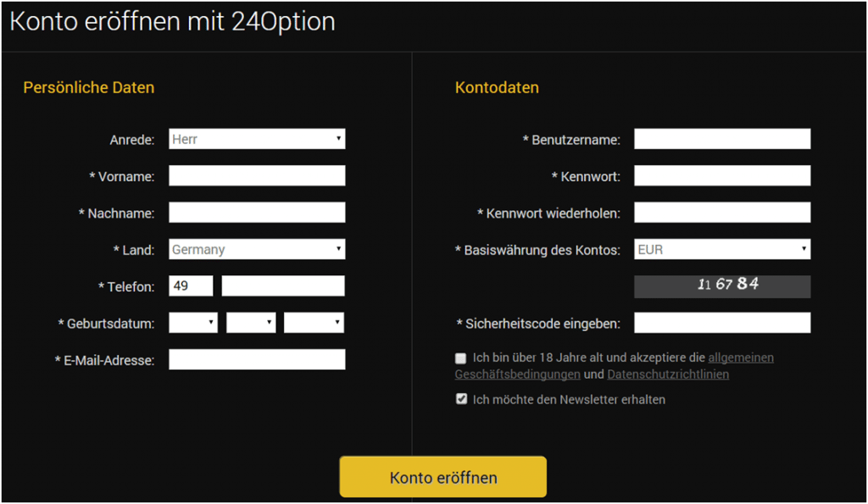Viewport: 868px width, 504px height.
Task: Open the first Geburtsdatum dropdown
Action: point(193,323)
